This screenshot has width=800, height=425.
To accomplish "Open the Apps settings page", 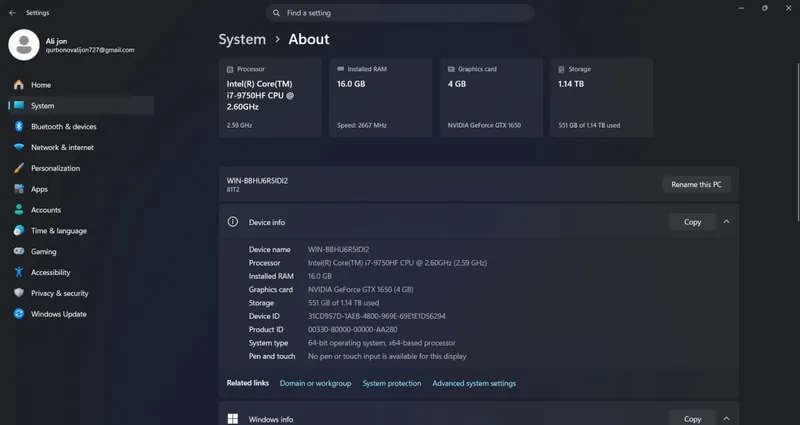I will (82, 189).
